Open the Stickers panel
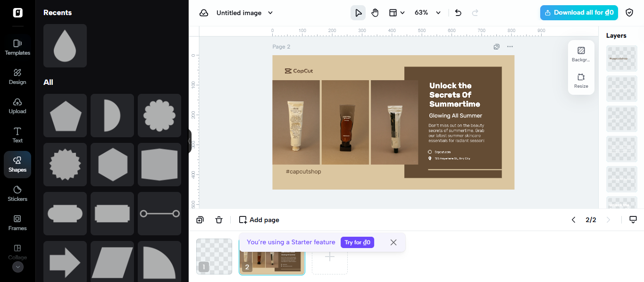The image size is (644, 282). [x=17, y=193]
